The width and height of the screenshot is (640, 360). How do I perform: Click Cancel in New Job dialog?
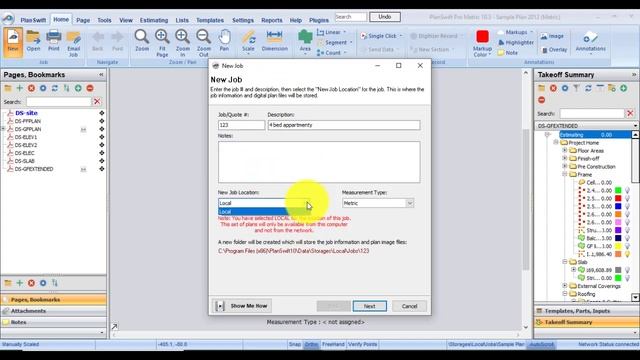[409, 306]
